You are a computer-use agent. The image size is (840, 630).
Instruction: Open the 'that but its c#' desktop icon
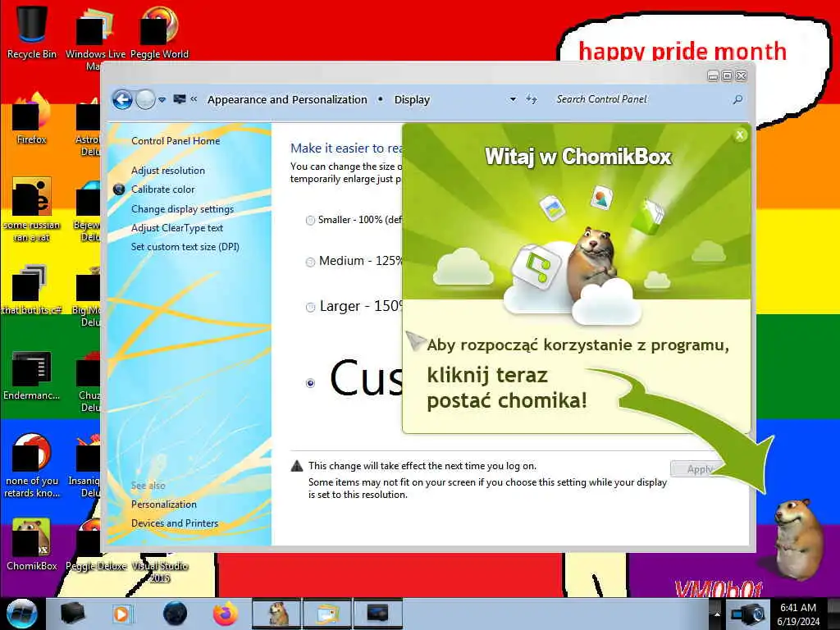click(x=32, y=290)
